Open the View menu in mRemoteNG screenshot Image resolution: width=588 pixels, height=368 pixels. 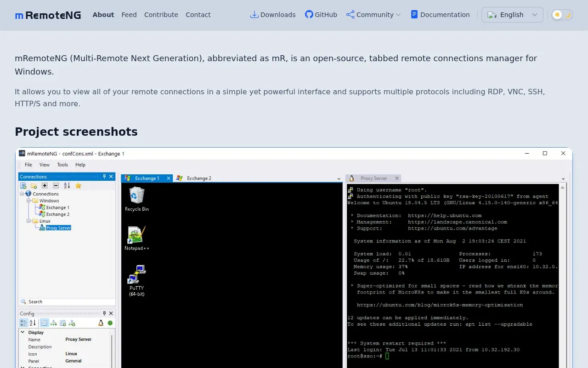point(45,165)
